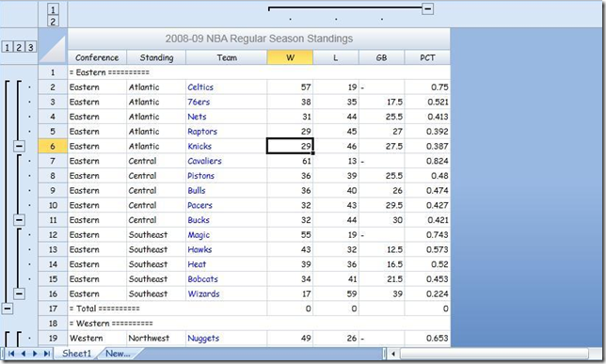The width and height of the screenshot is (606, 364).
Task: Go to next sheet navigation arrow
Action: point(35,354)
